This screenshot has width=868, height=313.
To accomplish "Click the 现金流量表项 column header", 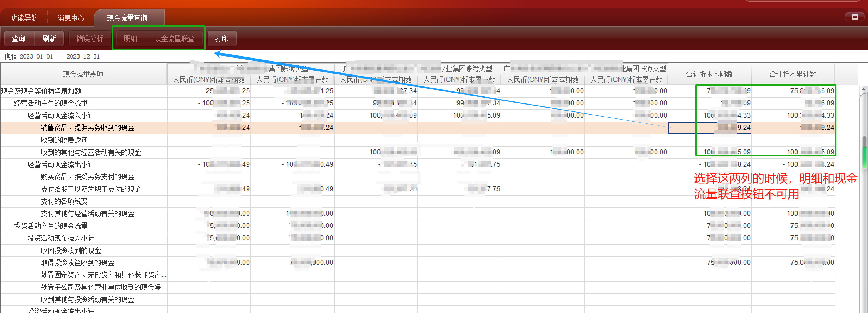I will pyautogui.click(x=83, y=74).
